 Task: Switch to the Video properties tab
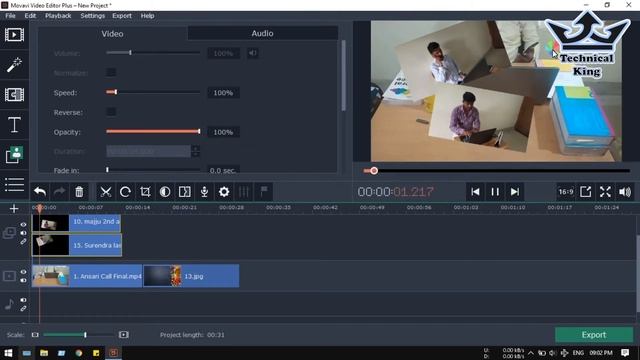[113, 33]
